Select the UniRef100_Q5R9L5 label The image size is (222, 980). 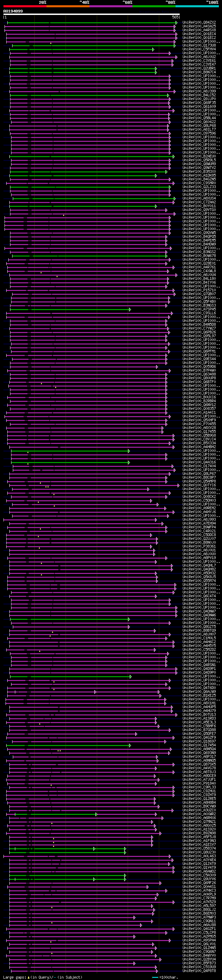point(199,160)
